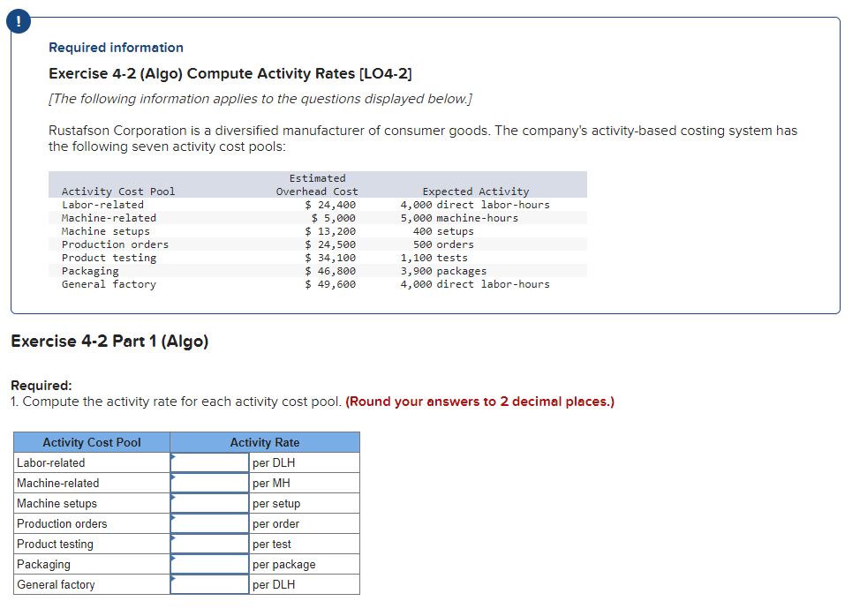Select the Labor-related activity rate input field
Image resolution: width=860 pixels, height=616 pixels.
(209, 462)
